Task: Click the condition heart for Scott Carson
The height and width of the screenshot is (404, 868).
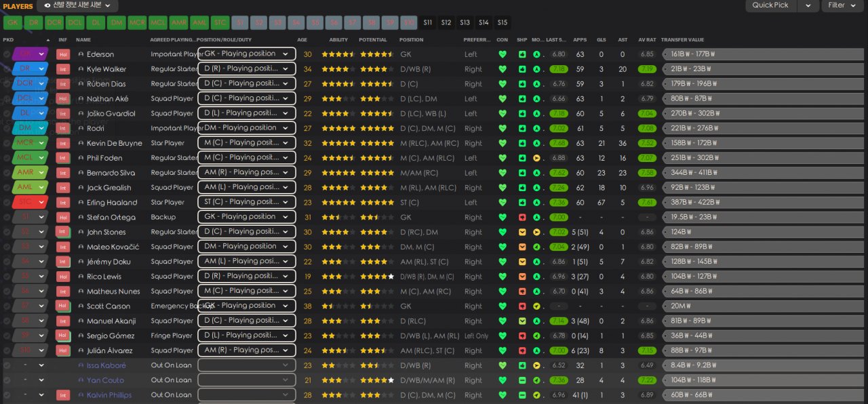Action: click(502, 306)
